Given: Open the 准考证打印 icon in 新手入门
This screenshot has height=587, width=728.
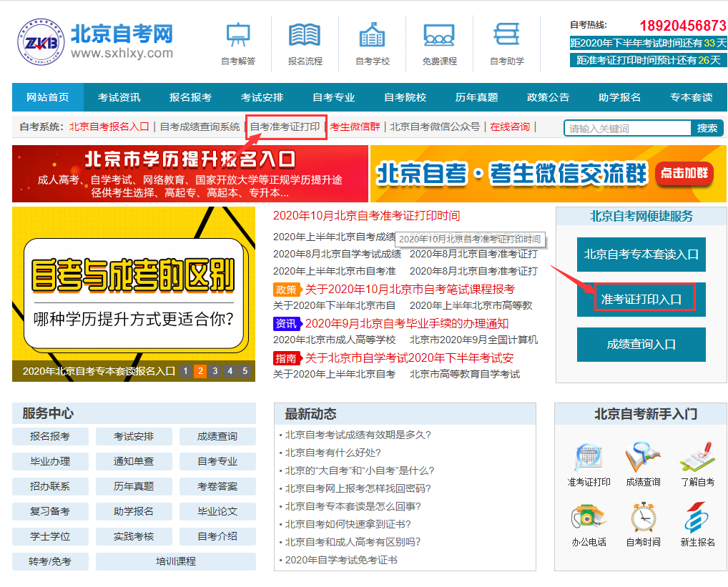Looking at the screenshot, I should point(589,458).
